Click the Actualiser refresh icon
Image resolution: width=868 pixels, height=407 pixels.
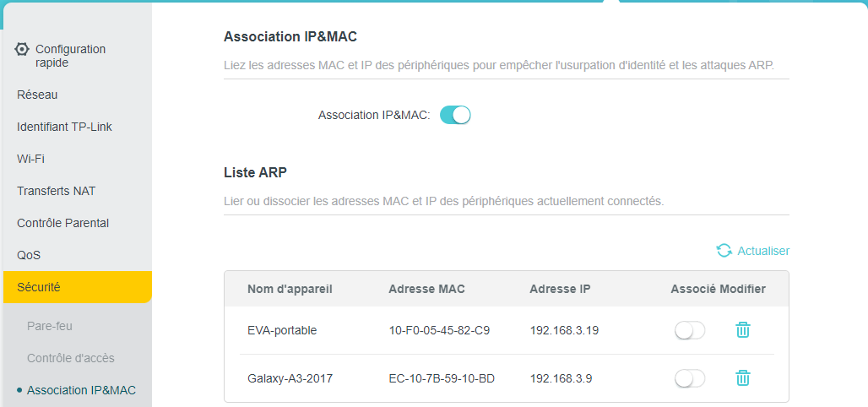(x=724, y=251)
